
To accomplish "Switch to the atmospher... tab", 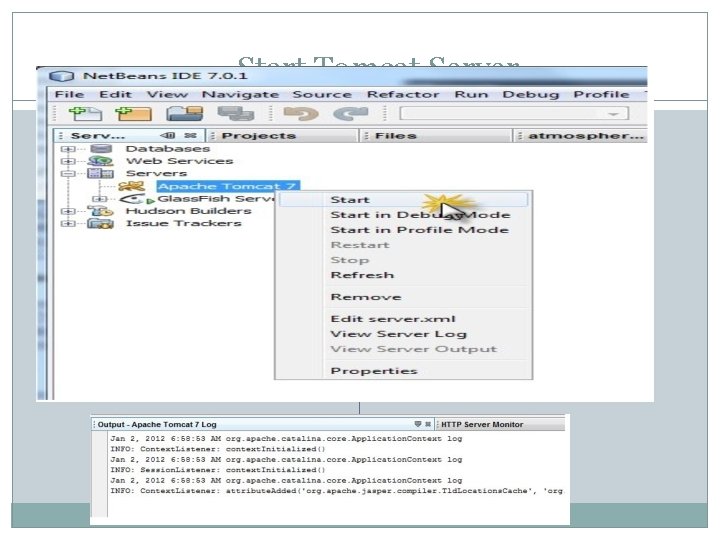I will tap(580, 136).
